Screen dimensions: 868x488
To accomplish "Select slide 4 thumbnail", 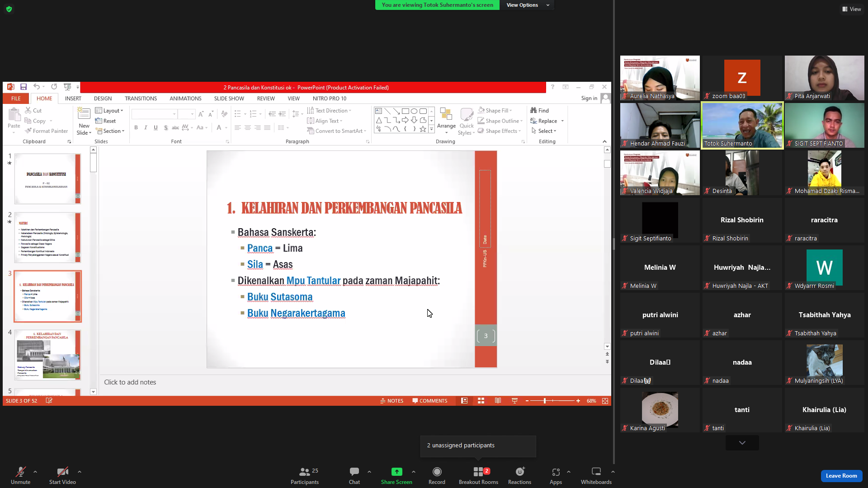I will 47,355.
